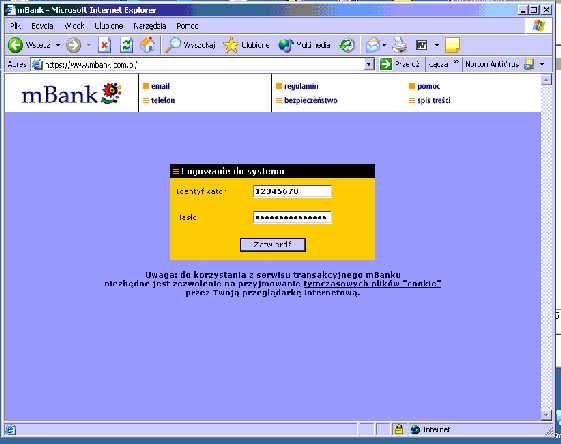Open the Search magnifier tool
Screen dimensions: 561x444
173,45
